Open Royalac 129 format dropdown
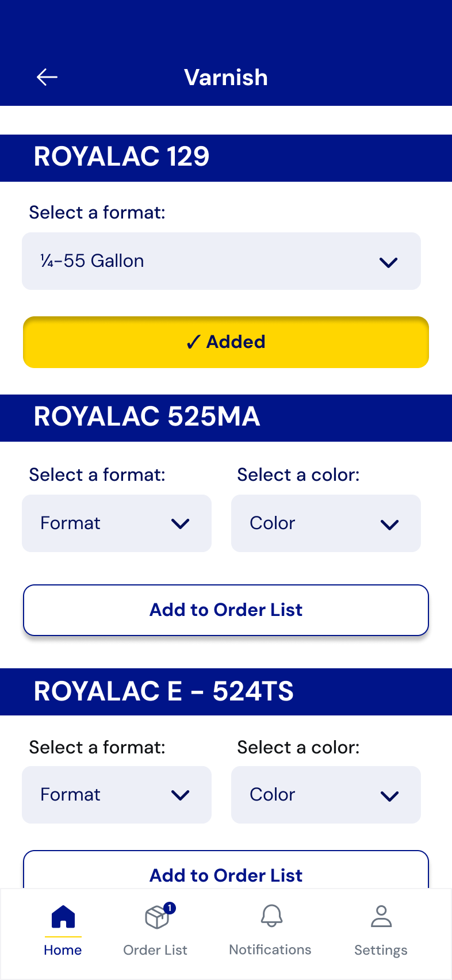Viewport: 452px width, 980px height. tap(221, 261)
